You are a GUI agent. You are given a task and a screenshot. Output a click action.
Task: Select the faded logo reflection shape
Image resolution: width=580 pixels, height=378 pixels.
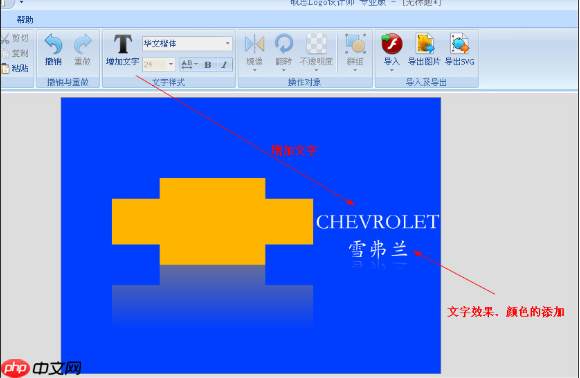click(212, 296)
